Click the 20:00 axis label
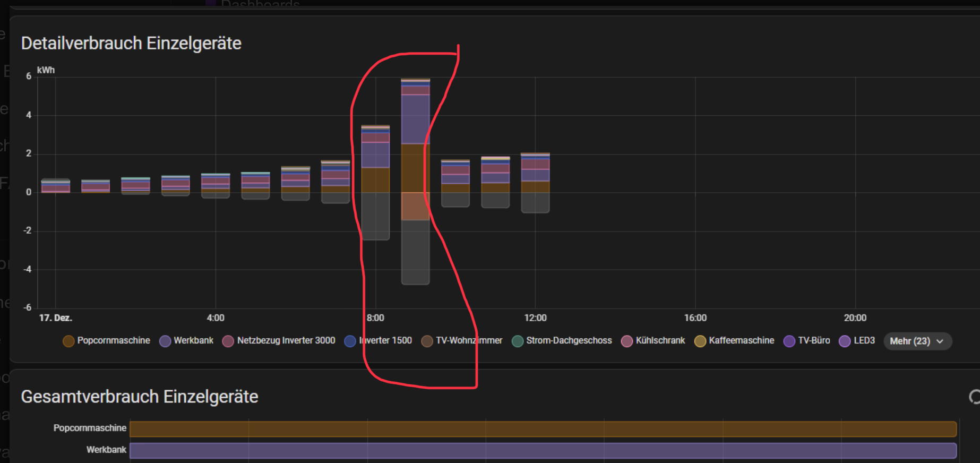This screenshot has height=463, width=980. click(855, 318)
